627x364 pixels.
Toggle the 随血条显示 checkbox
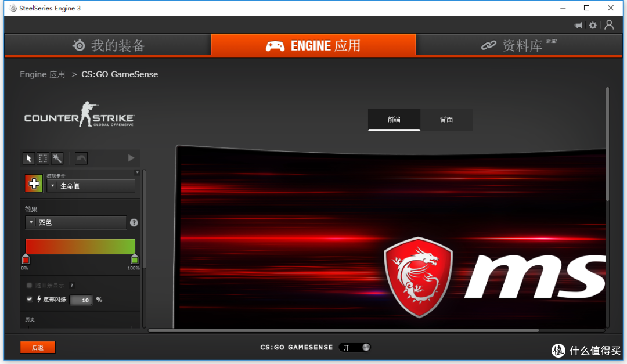[x=29, y=285]
